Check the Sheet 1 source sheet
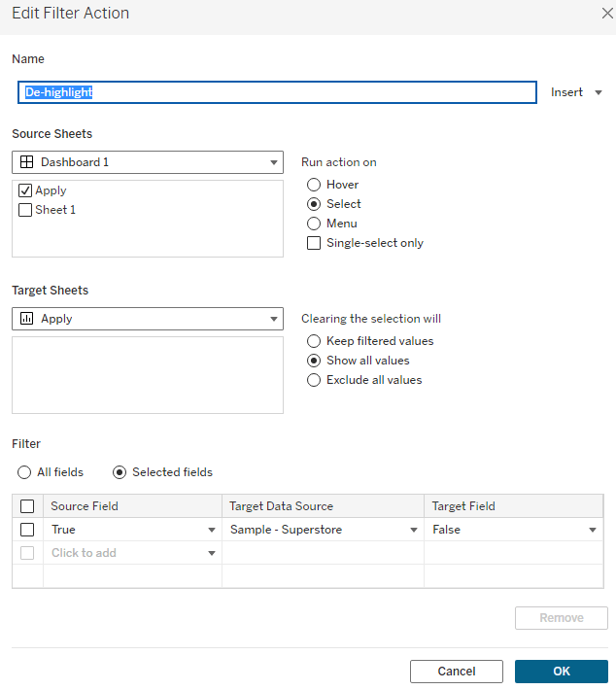The height and width of the screenshot is (690, 616). (x=26, y=210)
